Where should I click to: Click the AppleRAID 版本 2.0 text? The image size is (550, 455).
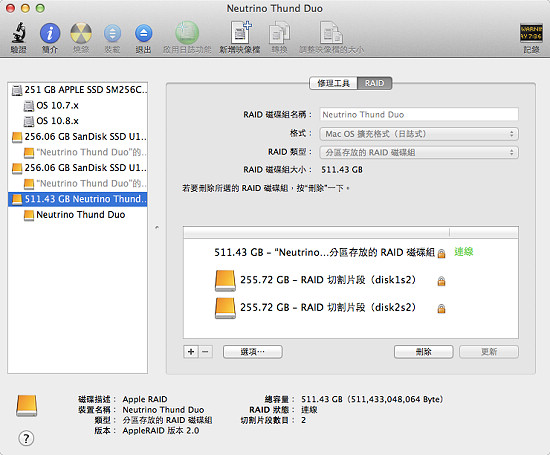click(x=161, y=430)
